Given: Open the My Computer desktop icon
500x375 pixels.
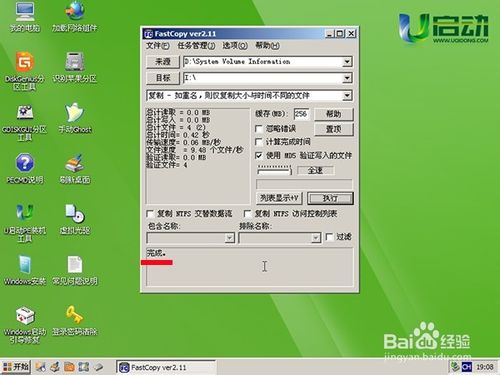Looking at the screenshot, I should (x=25, y=17).
